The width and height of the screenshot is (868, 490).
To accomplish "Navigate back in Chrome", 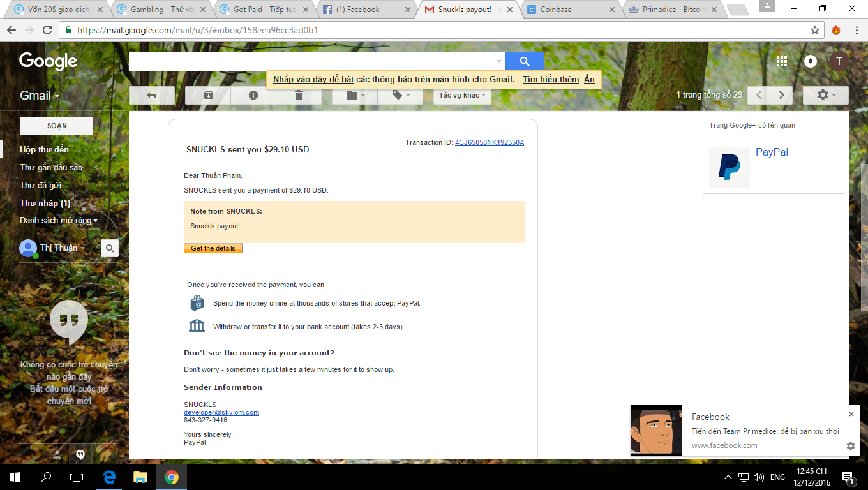I will (x=12, y=30).
